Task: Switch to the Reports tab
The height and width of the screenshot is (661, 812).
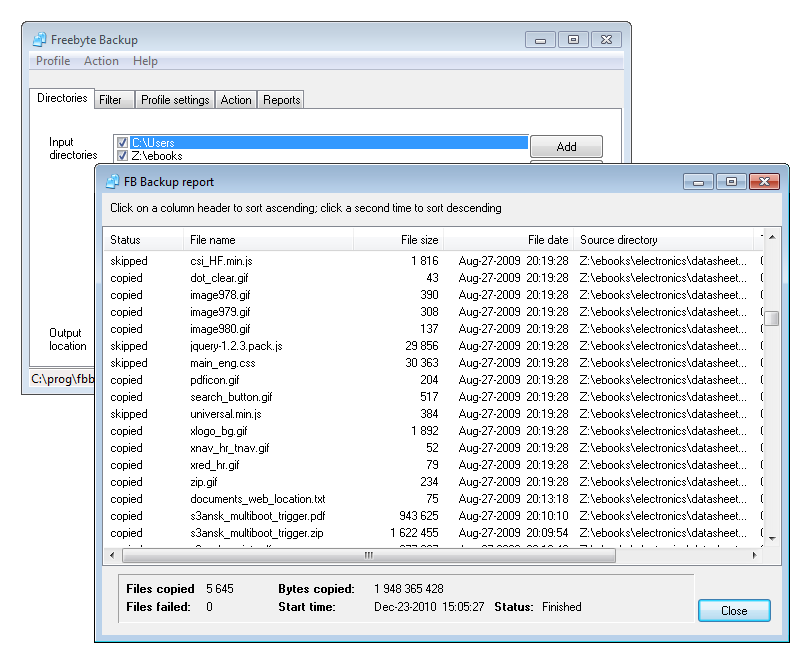Action: [x=281, y=99]
